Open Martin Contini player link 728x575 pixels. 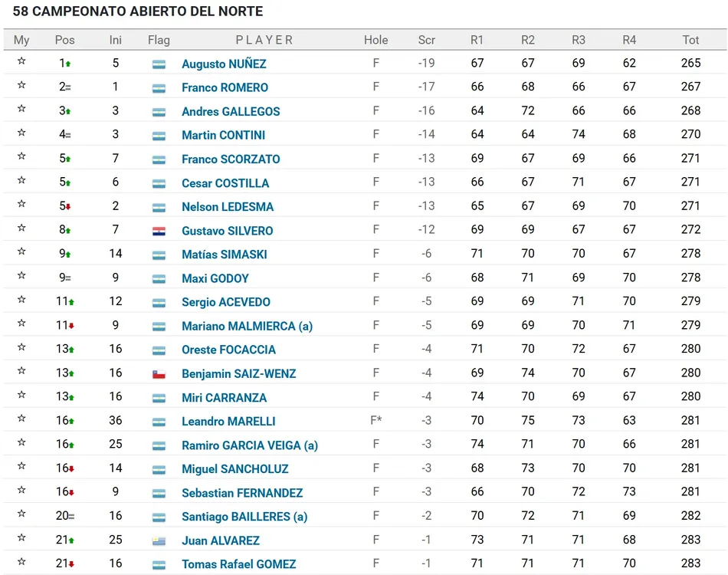pyautogui.click(x=223, y=135)
